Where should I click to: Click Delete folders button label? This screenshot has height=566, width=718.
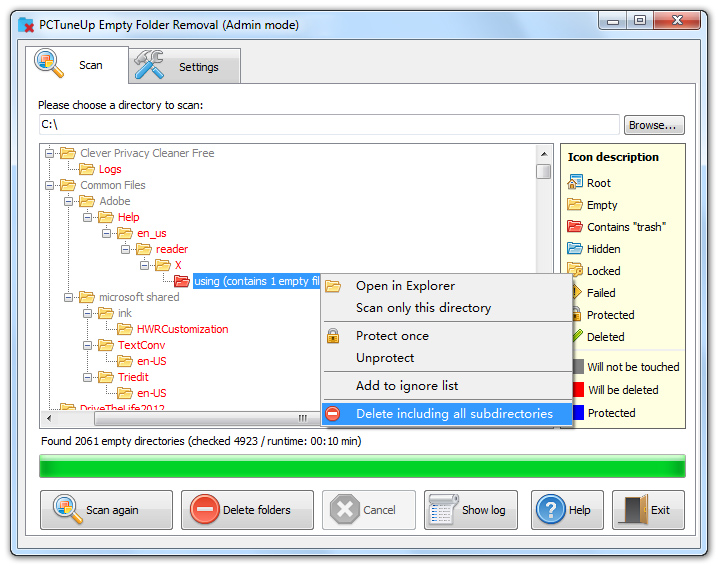[257, 510]
